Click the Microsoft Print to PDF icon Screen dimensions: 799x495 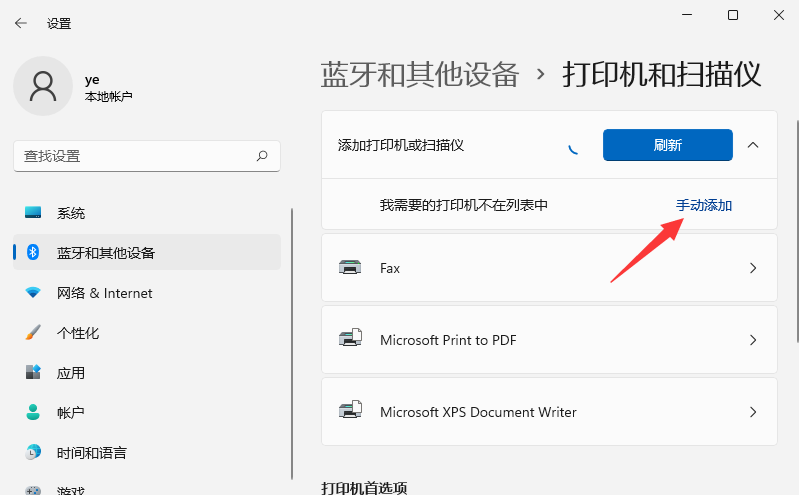tap(350, 338)
